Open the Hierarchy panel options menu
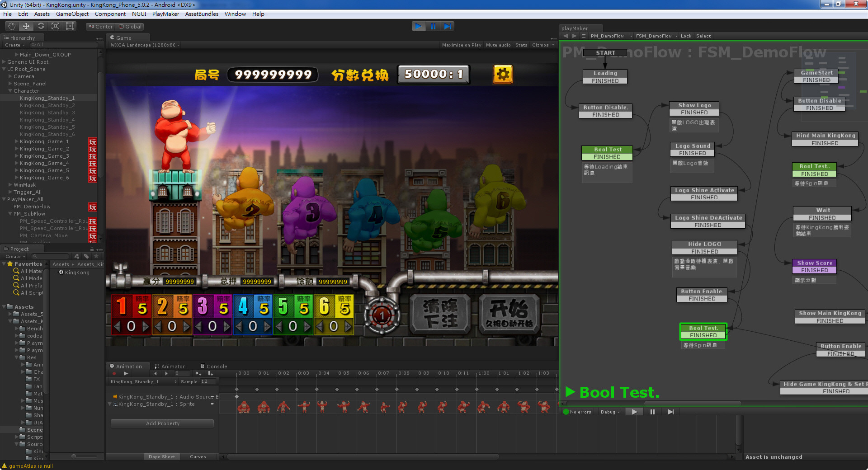868x470 pixels. 99,38
